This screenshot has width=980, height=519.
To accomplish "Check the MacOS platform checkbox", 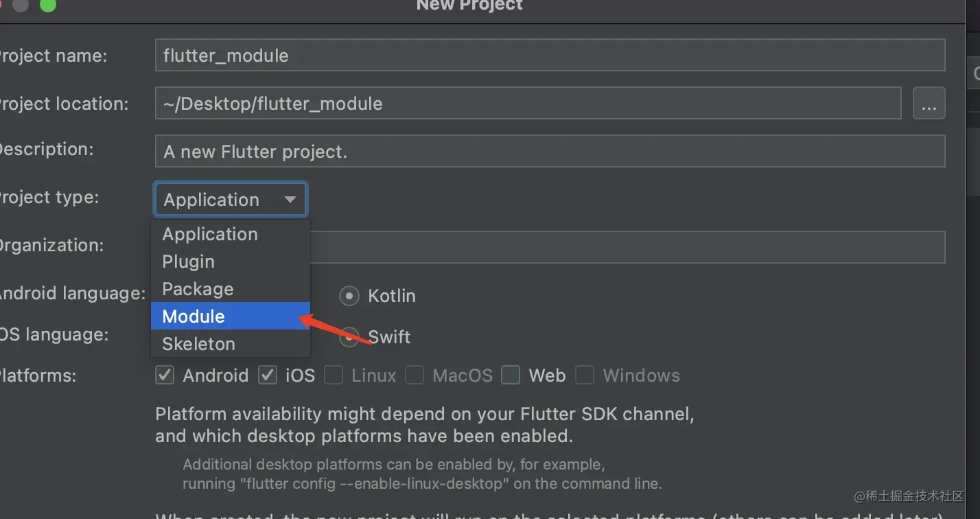I will click(x=415, y=376).
